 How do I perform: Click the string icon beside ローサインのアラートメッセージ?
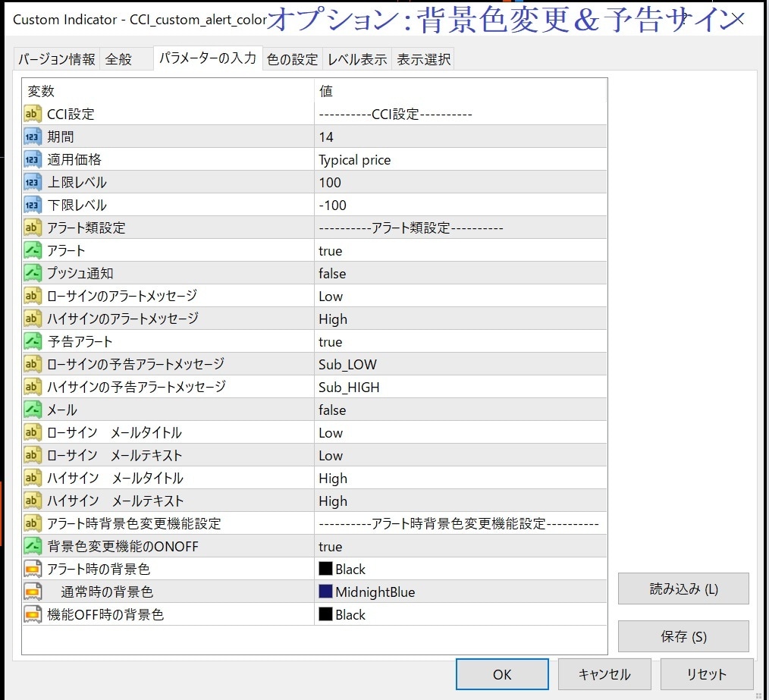(x=33, y=296)
